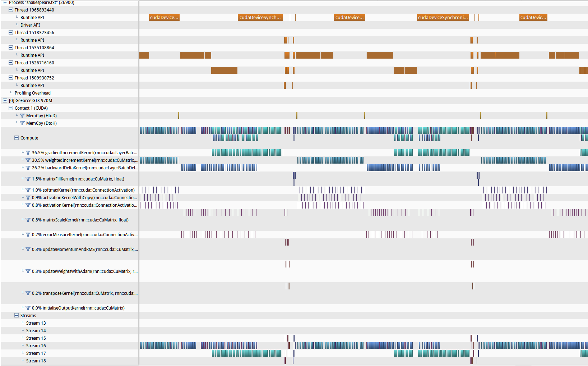Click filter icon for initialiseOutputKernel row
The height and width of the screenshot is (366, 588).
pos(28,308)
